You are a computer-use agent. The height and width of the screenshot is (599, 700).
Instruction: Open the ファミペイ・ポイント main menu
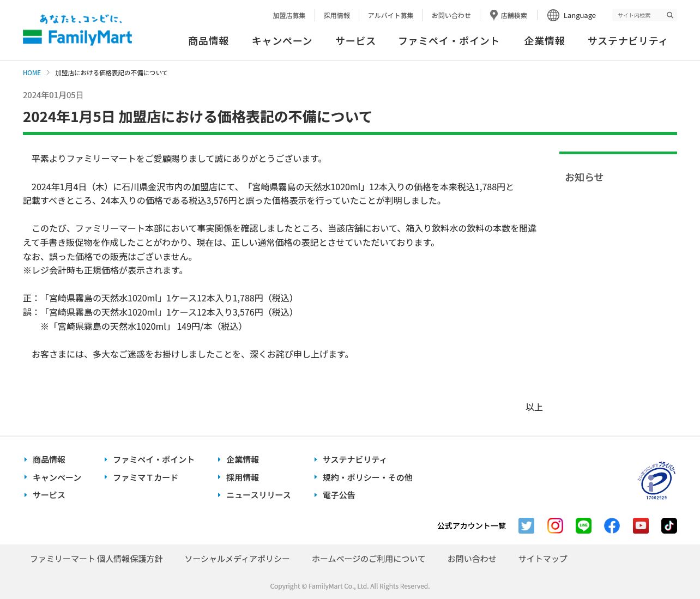pyautogui.click(x=449, y=41)
